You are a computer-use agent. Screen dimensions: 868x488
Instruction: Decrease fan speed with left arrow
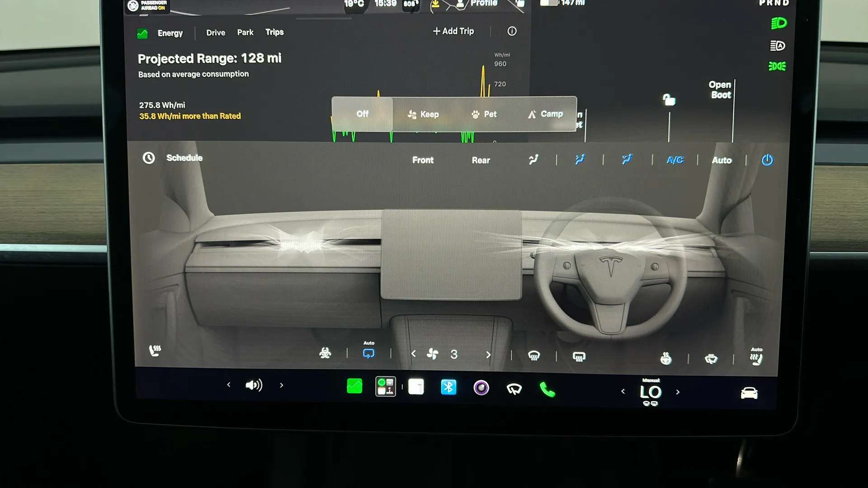(413, 354)
